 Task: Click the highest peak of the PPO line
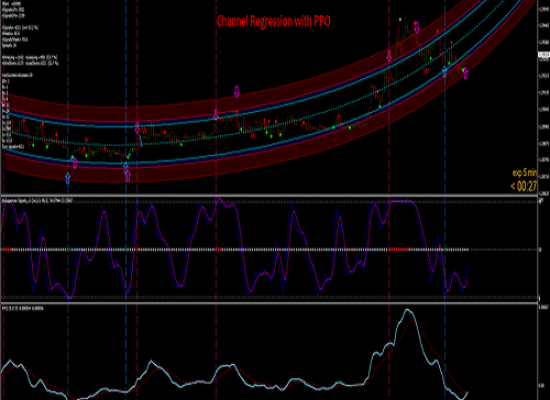click(407, 310)
